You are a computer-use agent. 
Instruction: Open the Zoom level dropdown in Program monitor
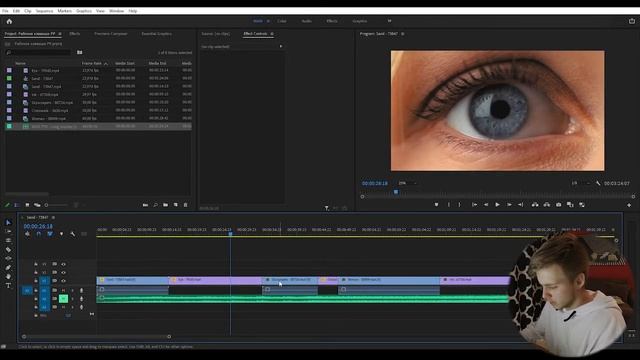(407, 183)
